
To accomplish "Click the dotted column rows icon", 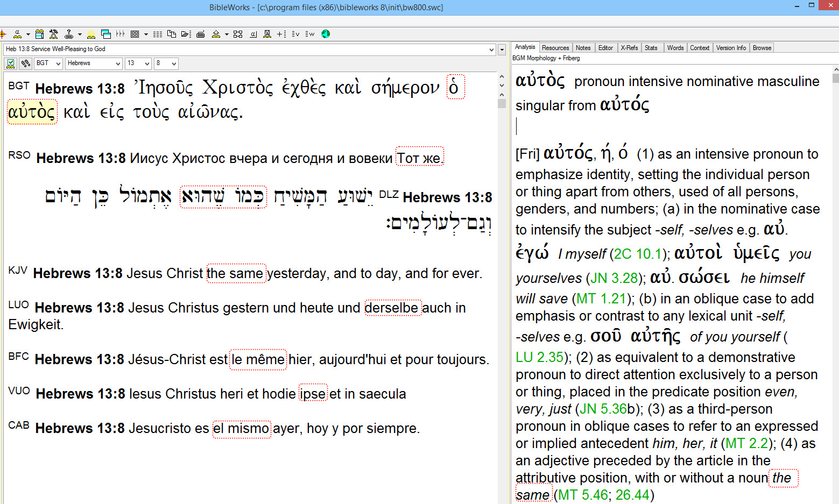I will coord(158,34).
